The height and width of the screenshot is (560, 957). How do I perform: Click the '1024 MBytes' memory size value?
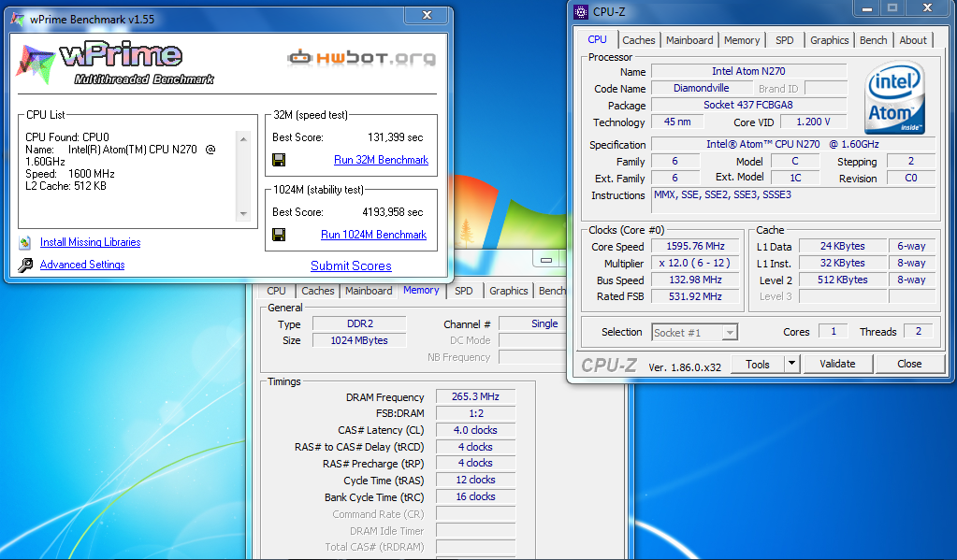pos(359,340)
